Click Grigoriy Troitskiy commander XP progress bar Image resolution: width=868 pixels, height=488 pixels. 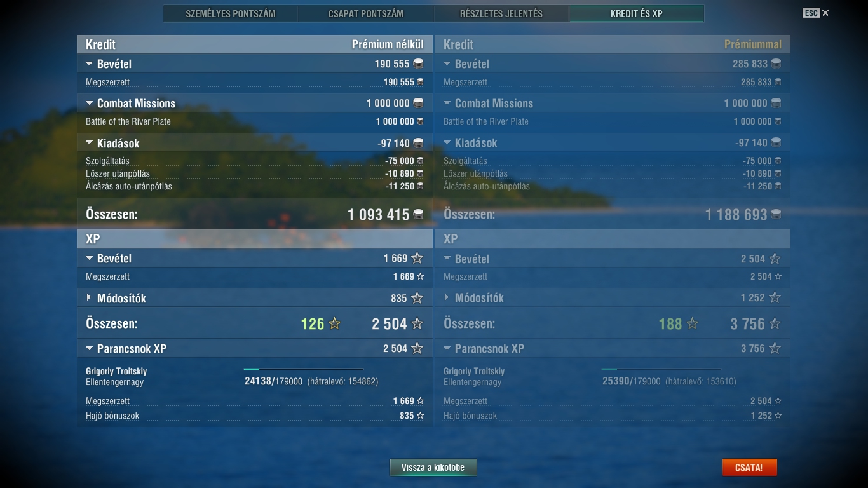[x=304, y=369]
